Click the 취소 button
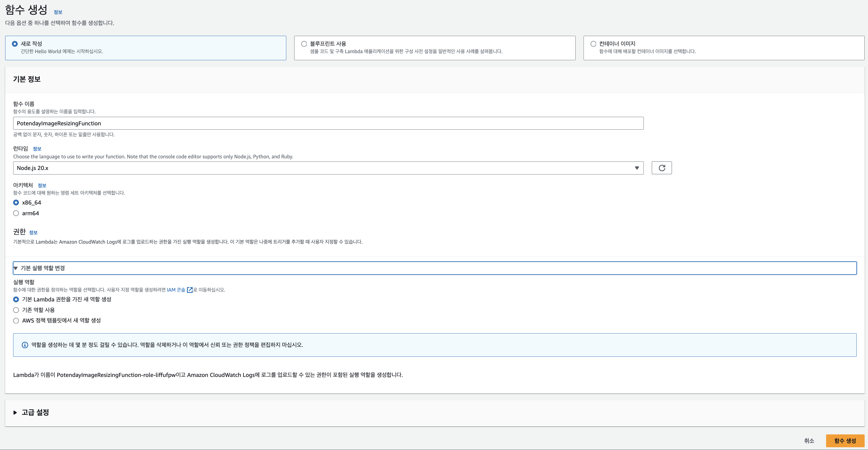868x450 pixels. coord(809,441)
